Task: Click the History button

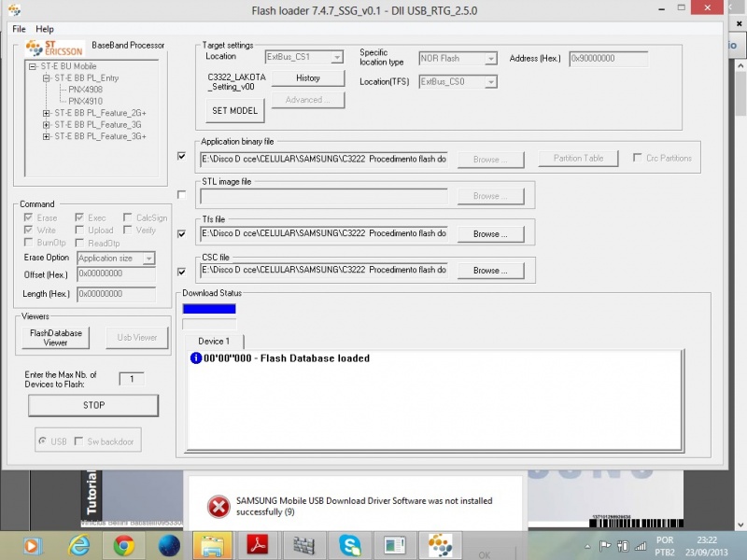Action: click(308, 78)
